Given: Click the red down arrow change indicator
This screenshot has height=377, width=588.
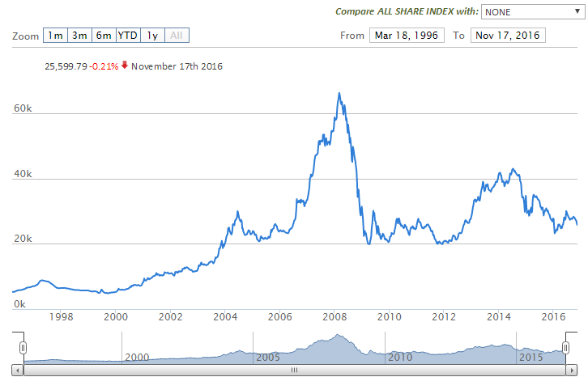Looking at the screenshot, I should pos(125,66).
